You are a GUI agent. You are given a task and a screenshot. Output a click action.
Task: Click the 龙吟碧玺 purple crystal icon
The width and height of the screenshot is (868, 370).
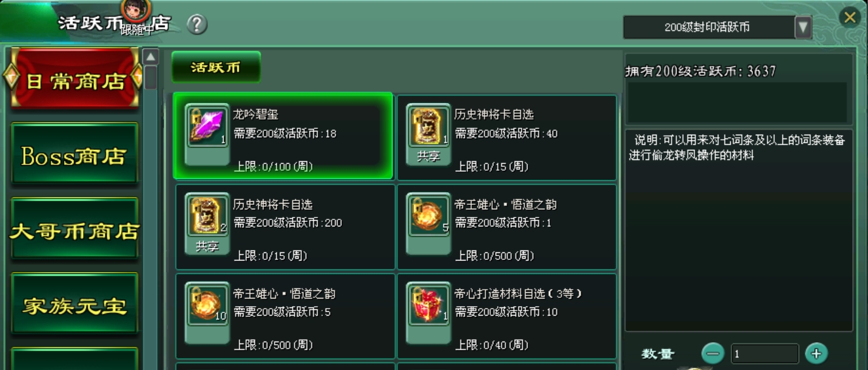pyautogui.click(x=208, y=126)
